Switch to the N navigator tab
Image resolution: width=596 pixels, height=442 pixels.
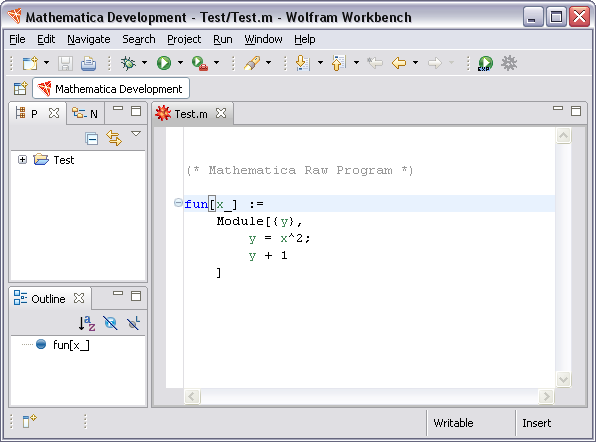[85, 114]
